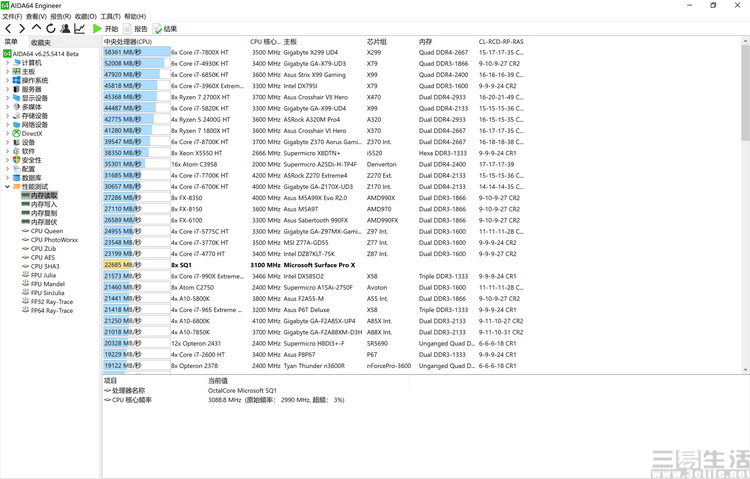Select the 内存潜伏 benchmark icon

[26, 222]
